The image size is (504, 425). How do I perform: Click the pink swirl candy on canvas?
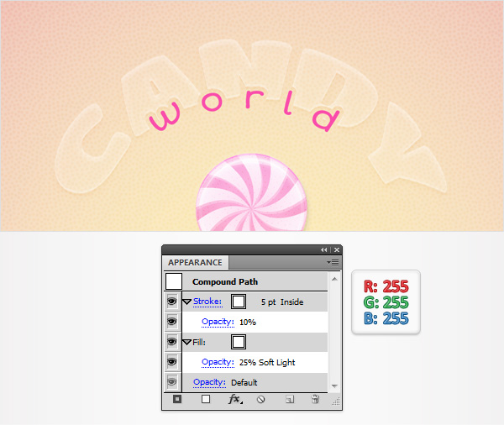tap(252, 193)
